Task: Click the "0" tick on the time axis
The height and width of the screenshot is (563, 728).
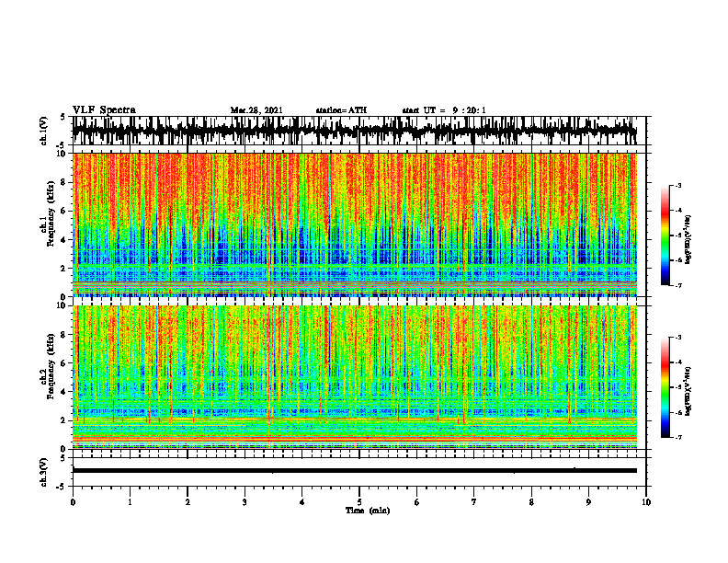Action: (73, 502)
